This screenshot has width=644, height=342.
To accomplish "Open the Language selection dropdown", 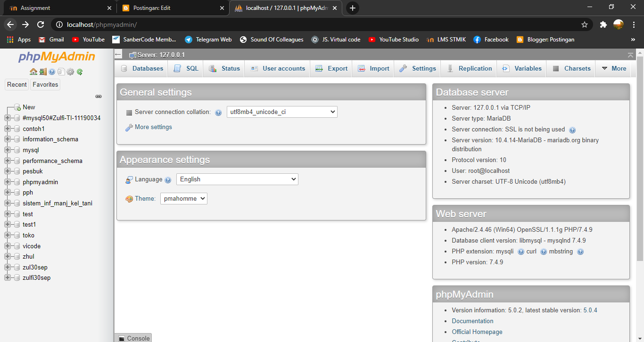I will click(x=237, y=179).
